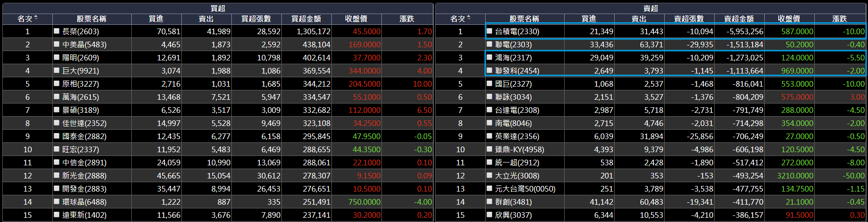Viewport: 868px width, 222px height.
Task: Check the box beside 中信金(2891)
Action: pos(57,162)
